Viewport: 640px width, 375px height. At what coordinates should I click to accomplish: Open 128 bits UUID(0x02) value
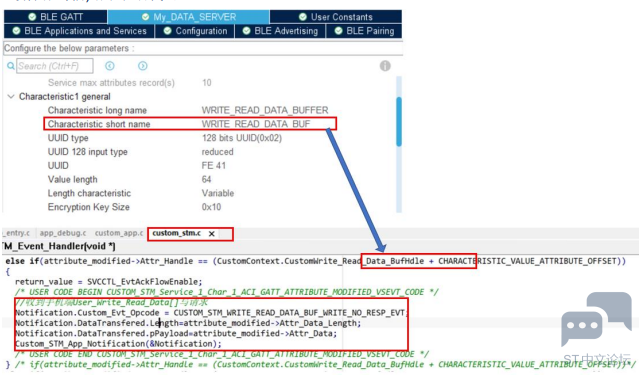point(242,138)
